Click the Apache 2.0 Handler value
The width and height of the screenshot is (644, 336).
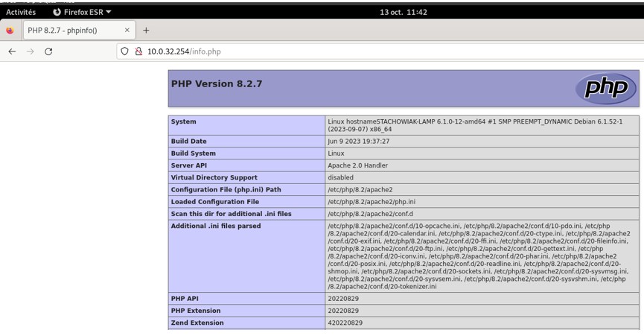coord(357,165)
